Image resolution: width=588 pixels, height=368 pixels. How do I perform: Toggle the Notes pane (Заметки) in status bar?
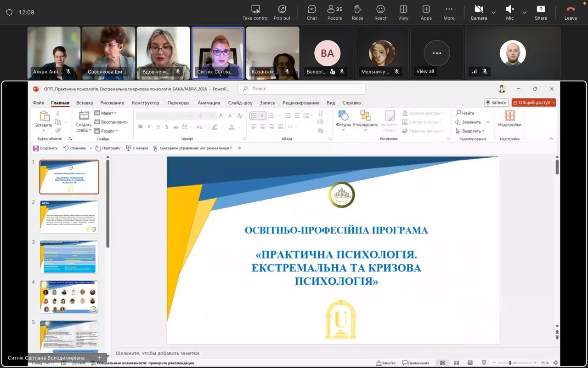[385, 363]
